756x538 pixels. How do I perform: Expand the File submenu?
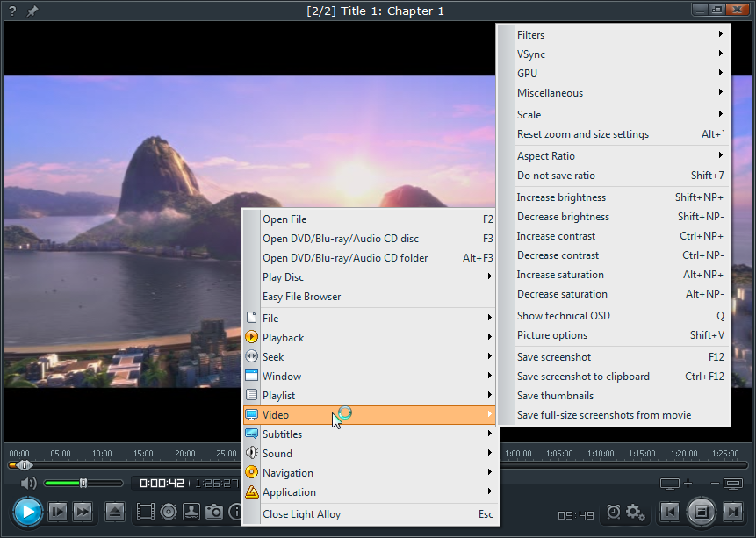click(370, 319)
